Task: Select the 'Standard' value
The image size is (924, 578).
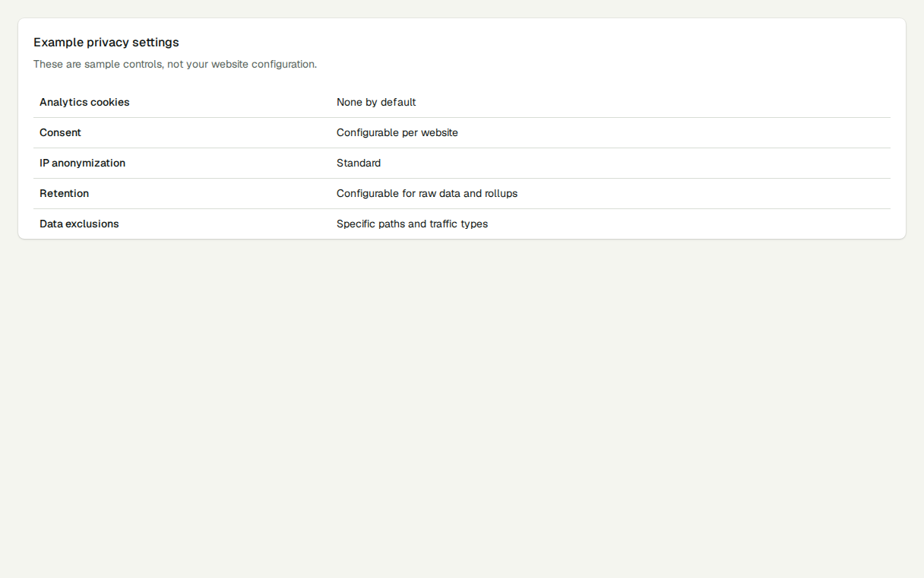Action: (x=359, y=163)
